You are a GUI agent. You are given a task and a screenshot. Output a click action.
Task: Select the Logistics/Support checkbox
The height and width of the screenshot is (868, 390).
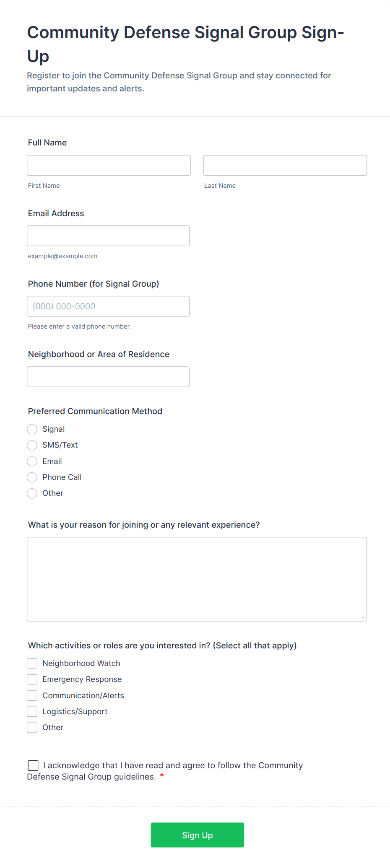pyautogui.click(x=32, y=711)
